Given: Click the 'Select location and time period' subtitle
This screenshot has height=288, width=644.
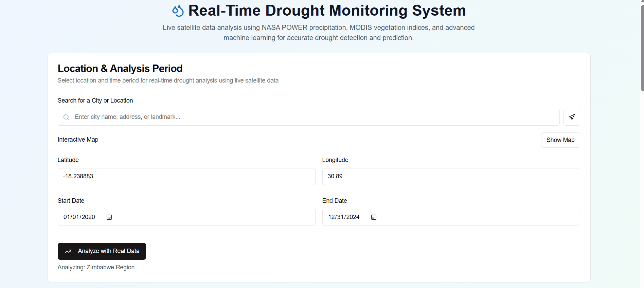Looking at the screenshot, I should click(x=168, y=80).
